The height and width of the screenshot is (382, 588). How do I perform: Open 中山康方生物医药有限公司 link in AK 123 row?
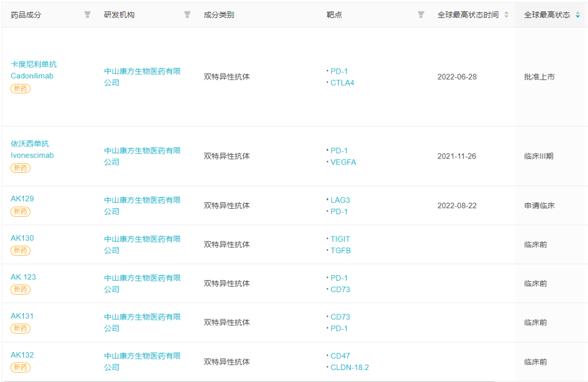[142, 284]
